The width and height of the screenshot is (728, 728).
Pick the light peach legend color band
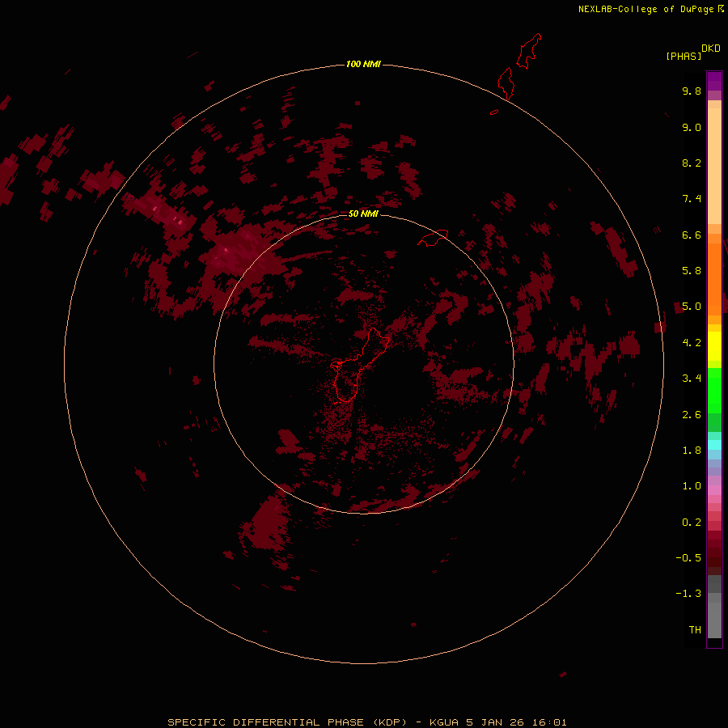point(714,166)
